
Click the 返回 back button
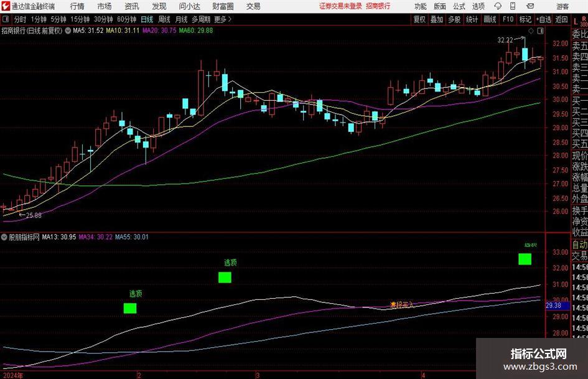[x=561, y=19]
